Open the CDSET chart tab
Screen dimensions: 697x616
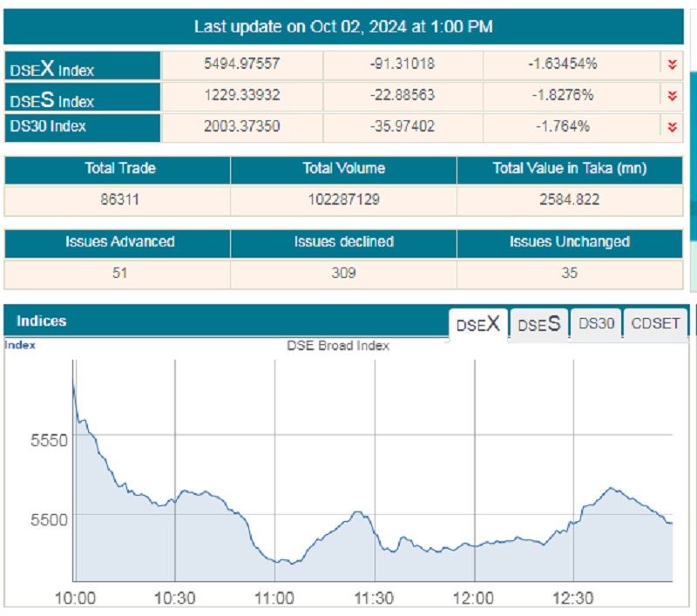pos(655,323)
